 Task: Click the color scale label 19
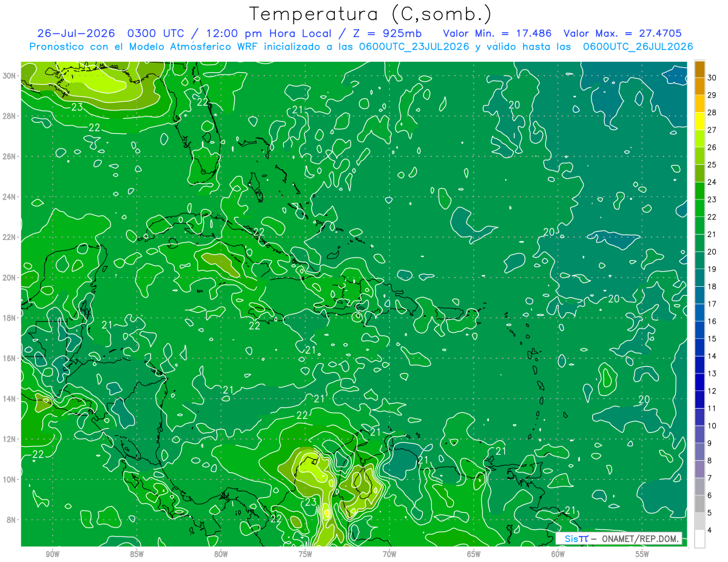pyautogui.click(x=712, y=269)
